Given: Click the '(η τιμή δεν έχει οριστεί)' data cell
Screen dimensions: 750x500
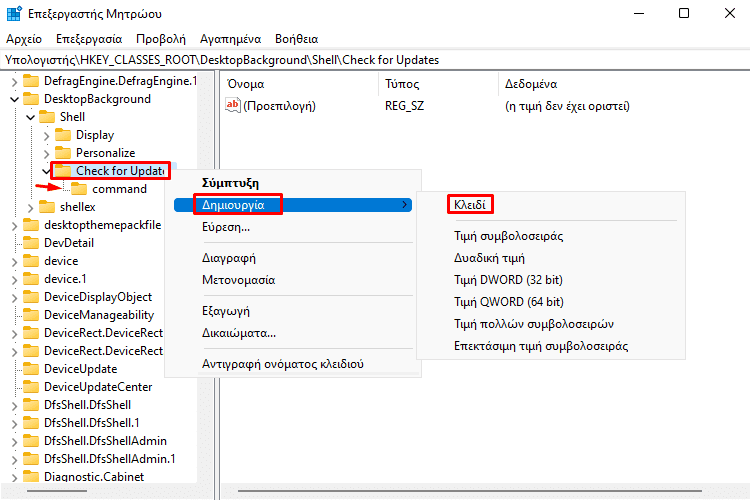Looking at the screenshot, I should coord(567,106).
